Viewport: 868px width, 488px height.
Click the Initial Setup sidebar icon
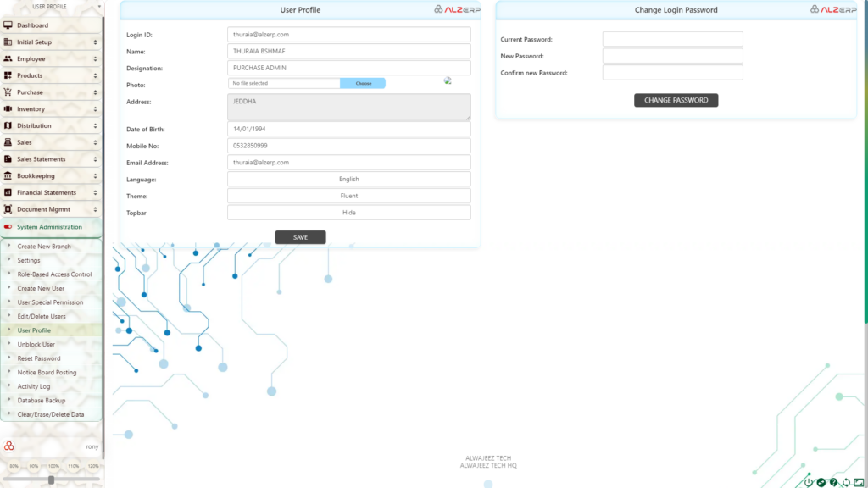pos(8,42)
